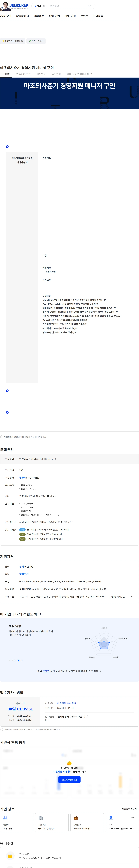Click the 50명 이하 employee count text

(7, 828)
